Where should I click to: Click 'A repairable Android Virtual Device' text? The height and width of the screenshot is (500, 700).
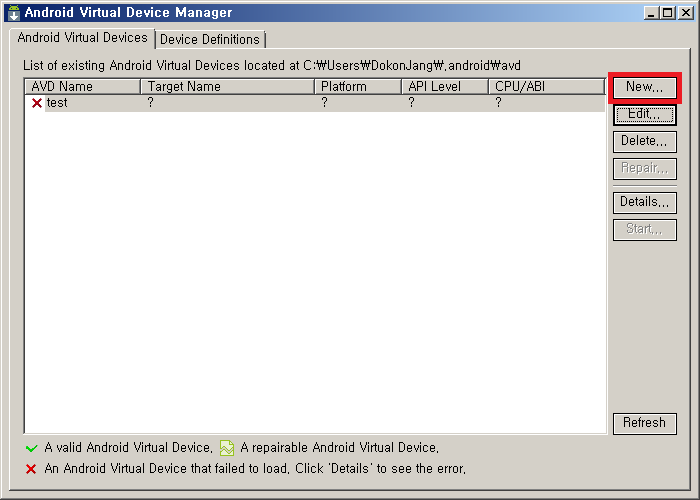(339, 448)
